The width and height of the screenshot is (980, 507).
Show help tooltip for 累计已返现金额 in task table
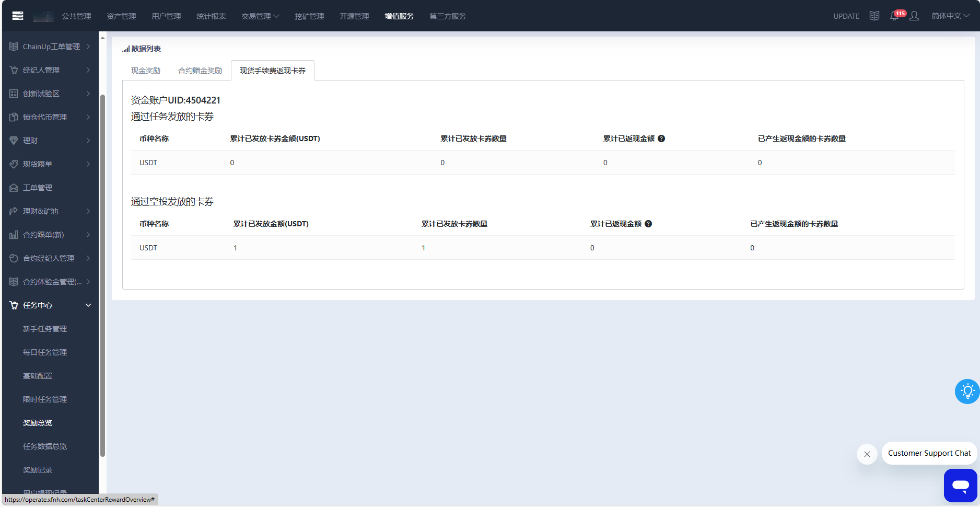(x=661, y=139)
